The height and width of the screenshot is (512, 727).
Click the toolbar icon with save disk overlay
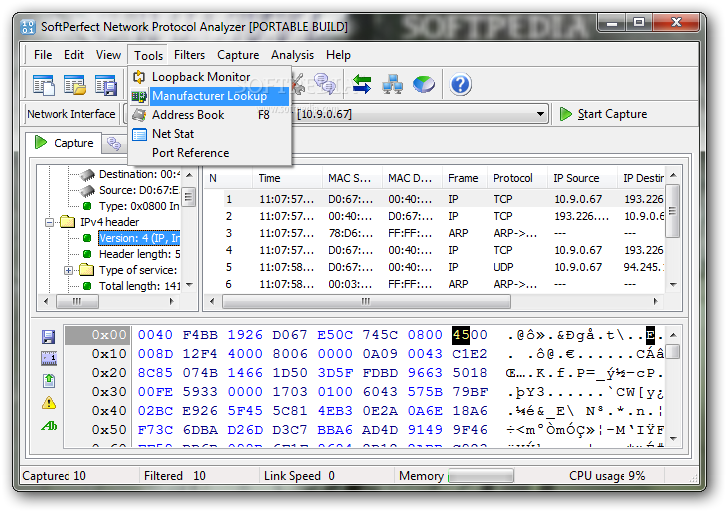coord(106,85)
